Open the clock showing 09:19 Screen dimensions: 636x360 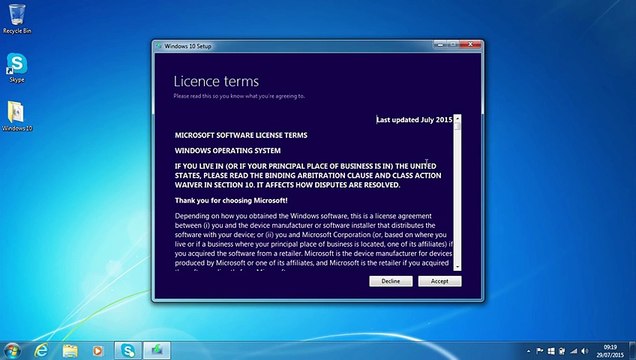[x=610, y=351]
